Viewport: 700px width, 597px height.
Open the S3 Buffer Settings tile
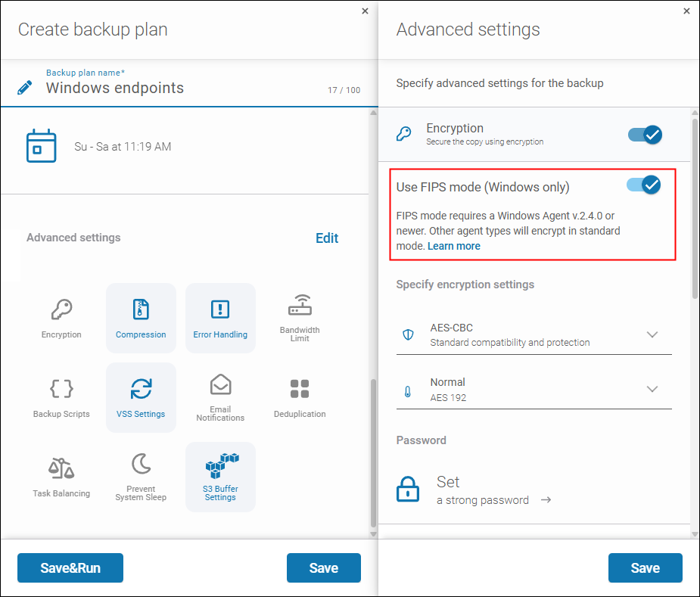tap(220, 477)
